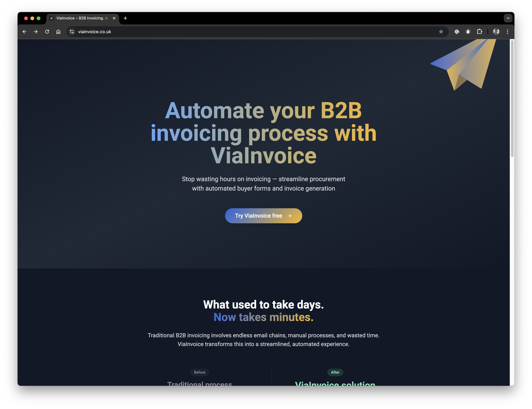The image size is (532, 409).
Task: Click the viainvoice.co.uk address bar
Action: point(244,32)
